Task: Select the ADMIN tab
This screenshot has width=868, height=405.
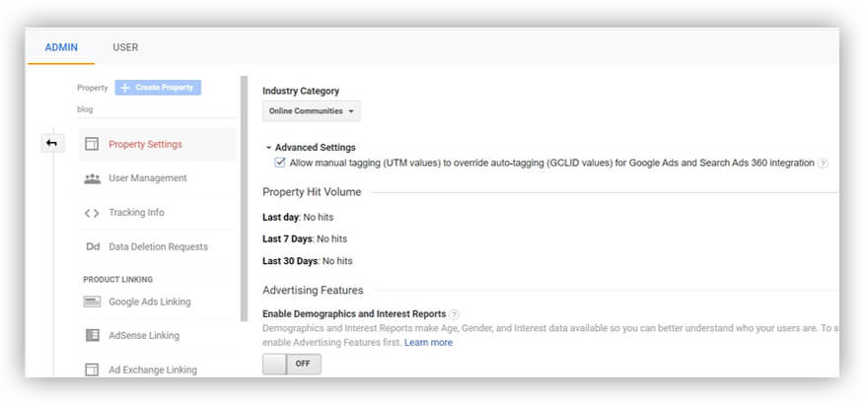Action: coord(61,47)
